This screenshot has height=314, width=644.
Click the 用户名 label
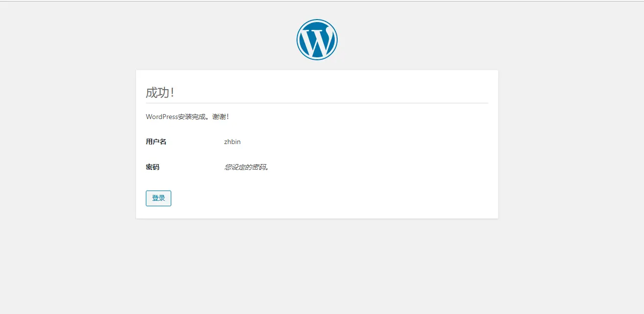156,142
